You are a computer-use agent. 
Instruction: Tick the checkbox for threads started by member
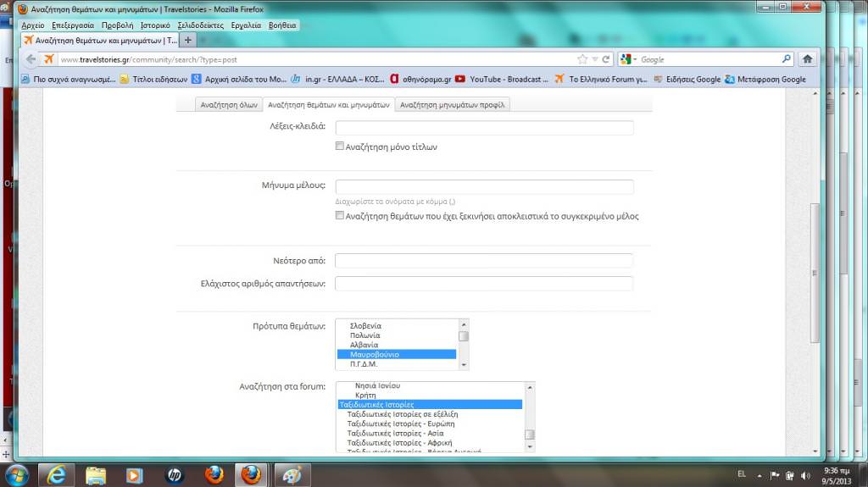pyautogui.click(x=340, y=216)
